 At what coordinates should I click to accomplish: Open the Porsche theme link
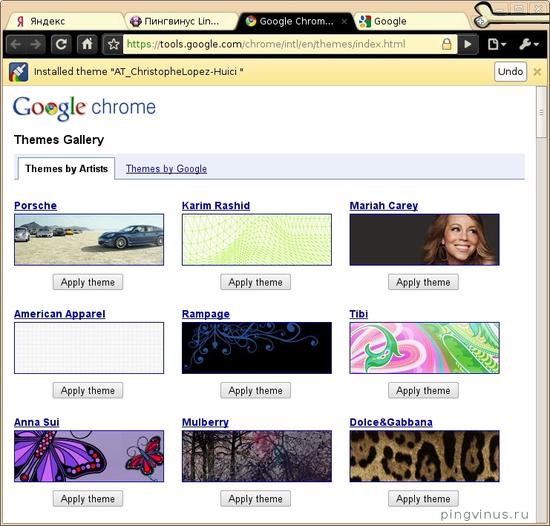(35, 205)
